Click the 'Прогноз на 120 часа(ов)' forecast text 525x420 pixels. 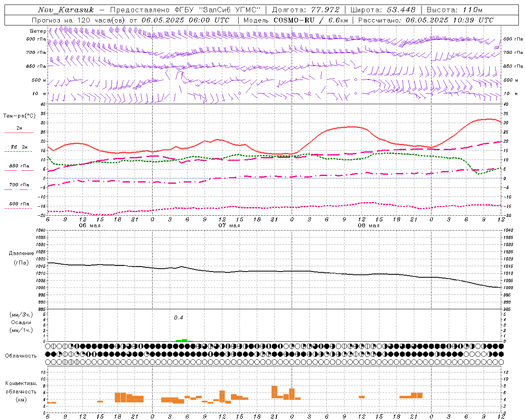(x=79, y=20)
